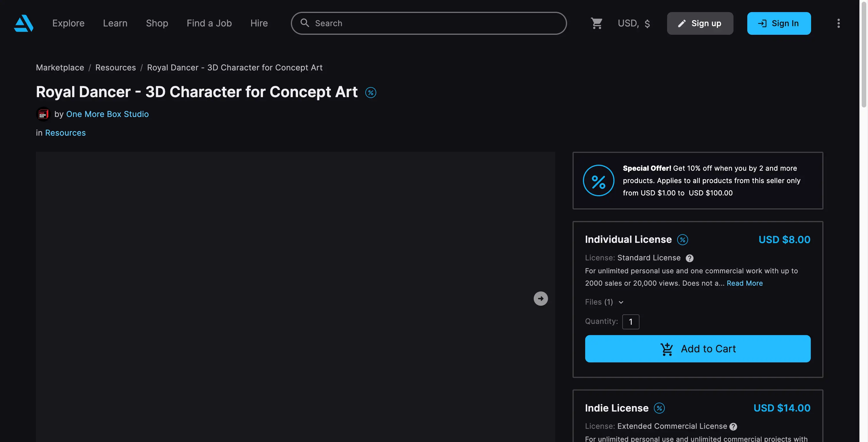Screen dimensions: 868x442
Task: Go to next image with arrow button
Action: [x=540, y=299]
